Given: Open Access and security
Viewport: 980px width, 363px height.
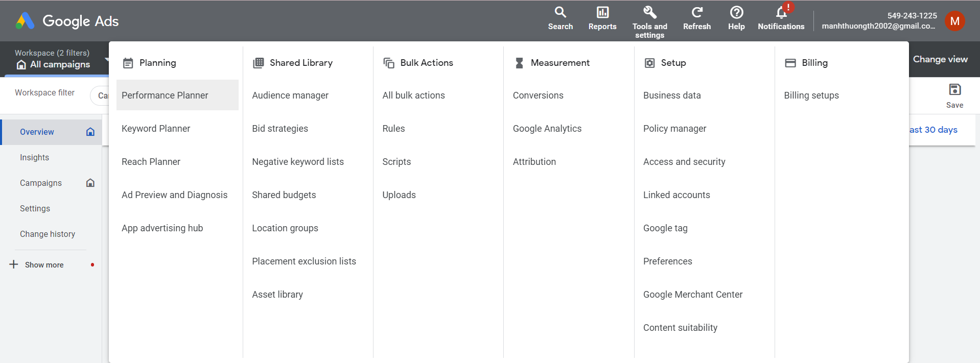Looking at the screenshot, I should tap(684, 162).
